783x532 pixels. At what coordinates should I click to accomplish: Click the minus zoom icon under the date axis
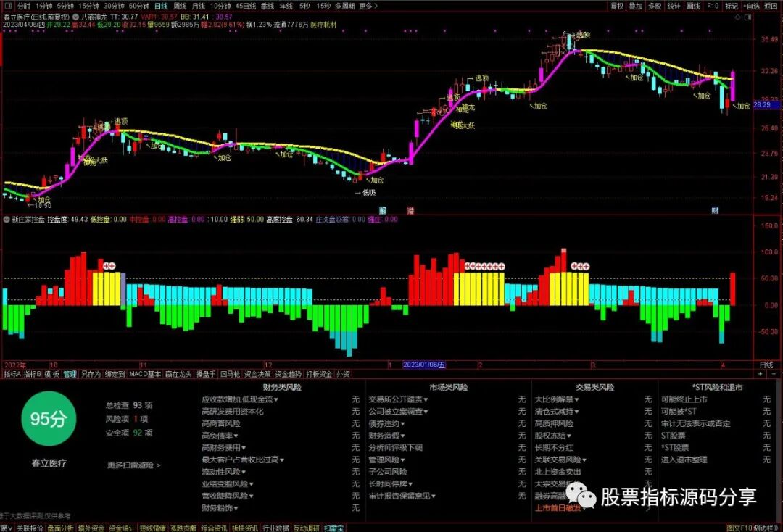(774, 374)
